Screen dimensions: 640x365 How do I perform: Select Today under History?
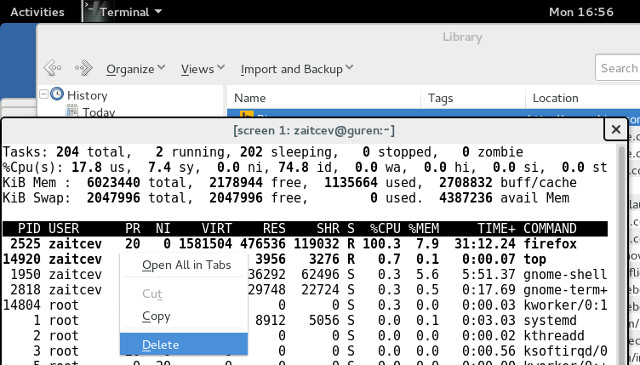click(99, 112)
